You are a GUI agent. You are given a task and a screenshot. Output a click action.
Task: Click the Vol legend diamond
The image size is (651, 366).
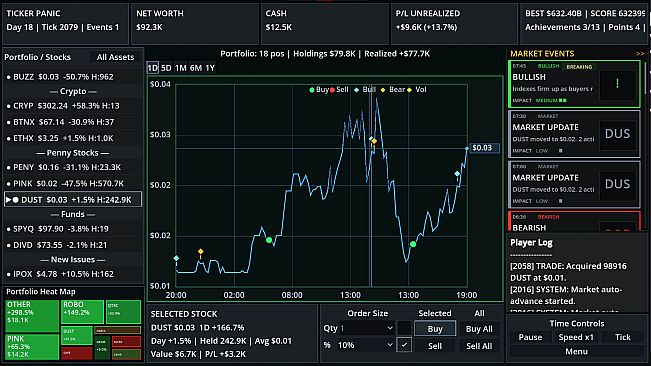pyautogui.click(x=409, y=90)
